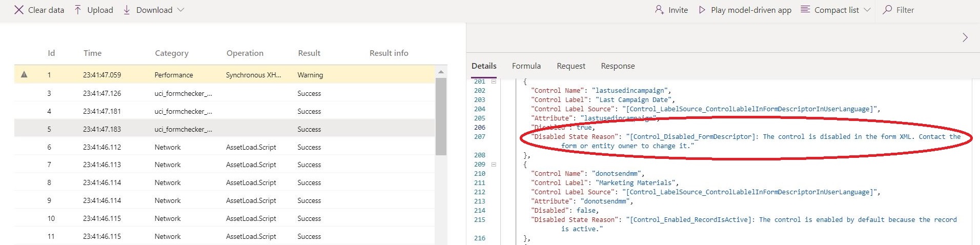Open the Response tab
The width and height of the screenshot is (980, 245).
click(618, 66)
